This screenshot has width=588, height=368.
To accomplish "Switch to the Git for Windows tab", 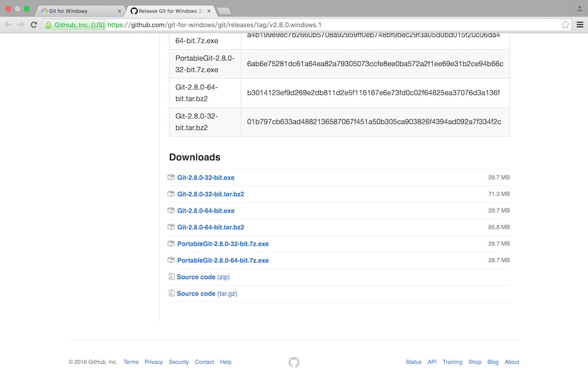I will click(79, 11).
